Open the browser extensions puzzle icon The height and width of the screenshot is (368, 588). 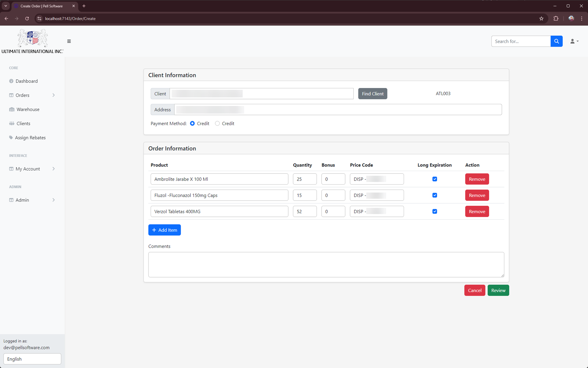coord(556,18)
